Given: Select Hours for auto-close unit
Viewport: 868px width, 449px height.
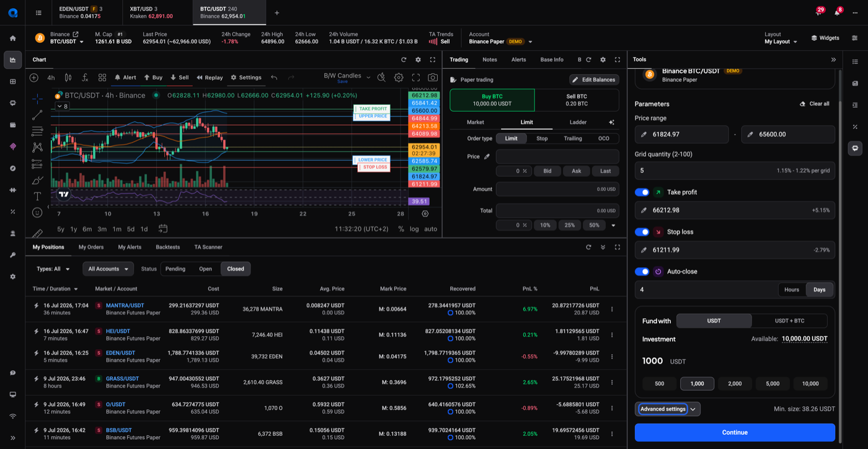Looking at the screenshot, I should click(792, 290).
